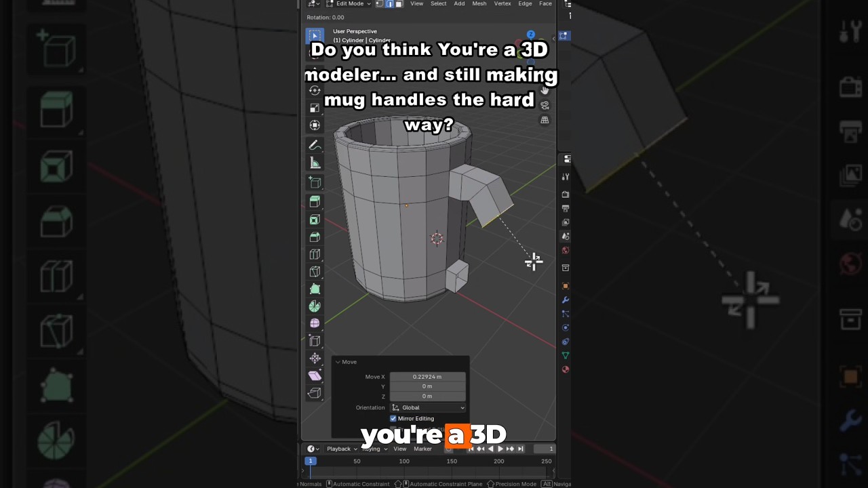Select the Shrink/Fatten tool
Image resolution: width=868 pixels, height=488 pixels.
[x=314, y=359]
